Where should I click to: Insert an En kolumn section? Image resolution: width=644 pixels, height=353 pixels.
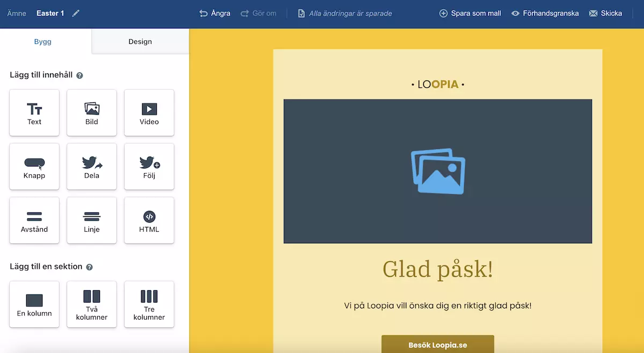coord(34,304)
